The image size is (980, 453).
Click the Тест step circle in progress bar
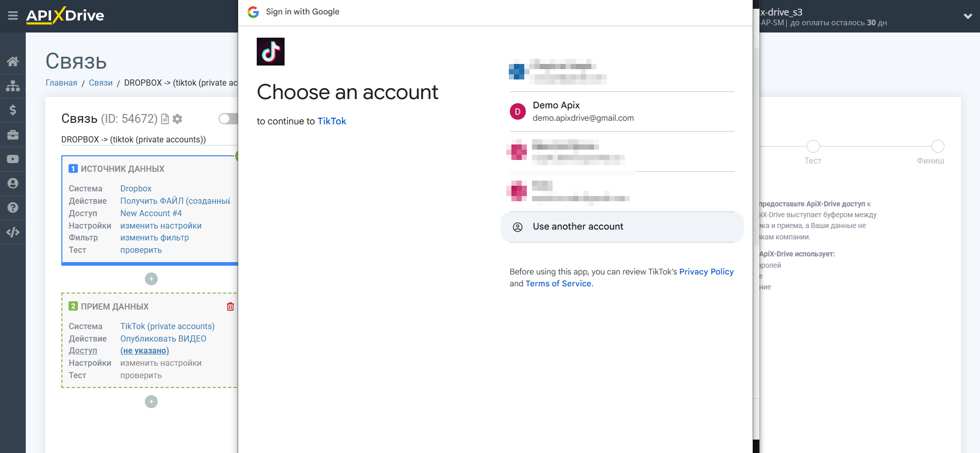pos(813,147)
